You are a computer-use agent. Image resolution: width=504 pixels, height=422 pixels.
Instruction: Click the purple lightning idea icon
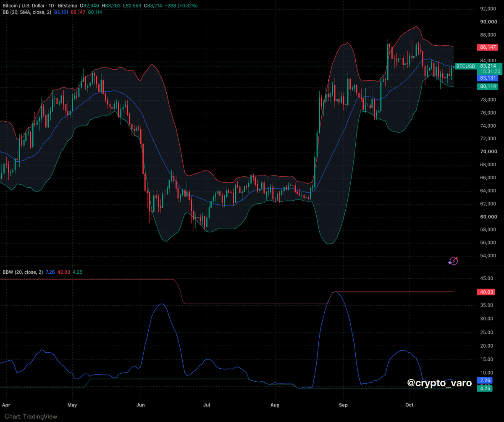pos(453,261)
